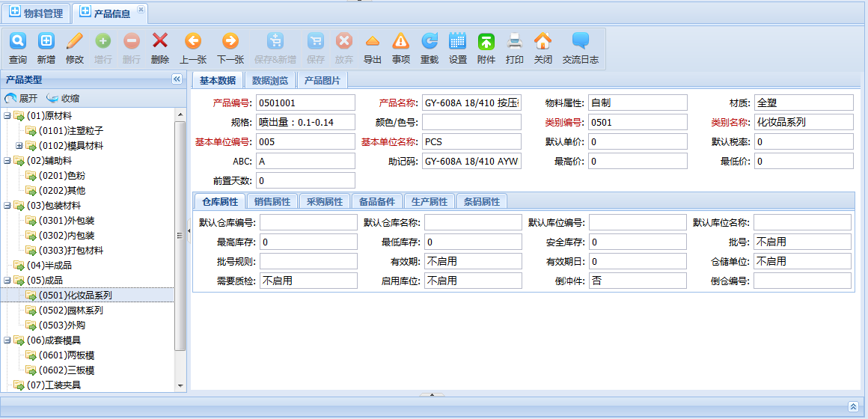Screen dimensions: 868x419
Task: Click the 展开 expand-all button
Action: (21, 98)
